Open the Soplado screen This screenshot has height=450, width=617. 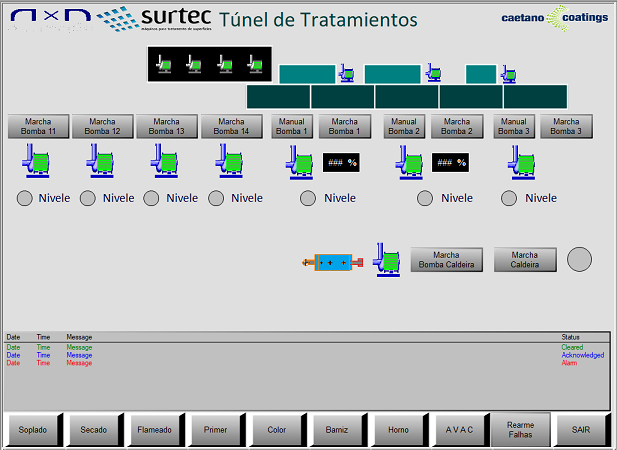[34, 430]
